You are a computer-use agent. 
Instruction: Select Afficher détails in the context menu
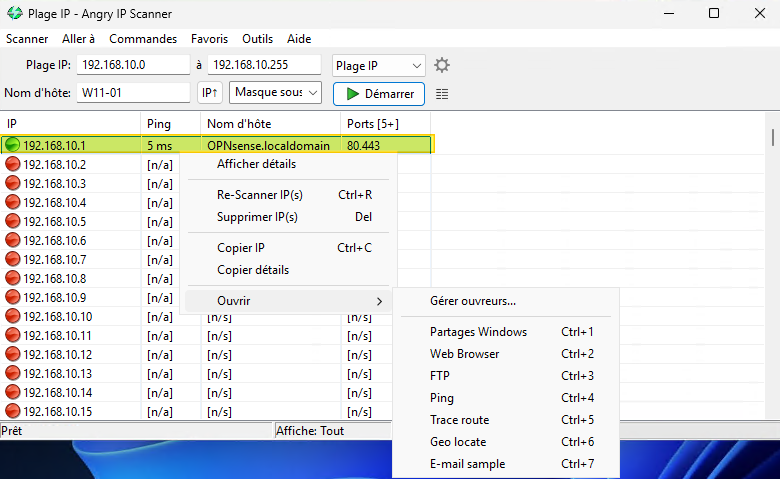256,164
